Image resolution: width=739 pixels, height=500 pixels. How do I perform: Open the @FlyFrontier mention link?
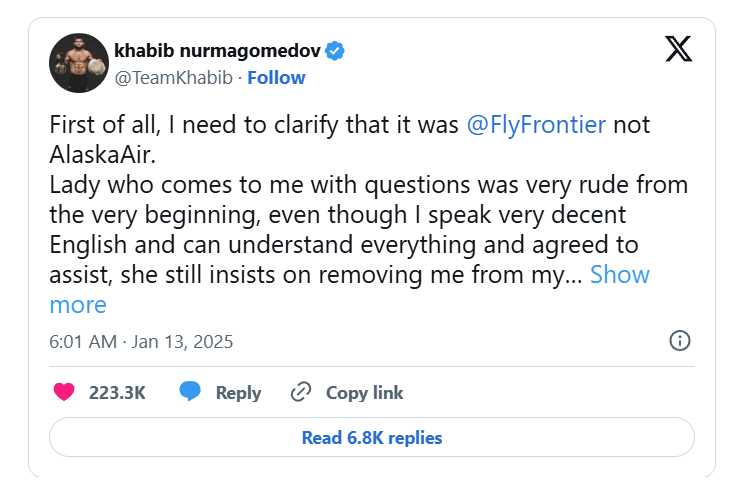pyautogui.click(x=536, y=127)
